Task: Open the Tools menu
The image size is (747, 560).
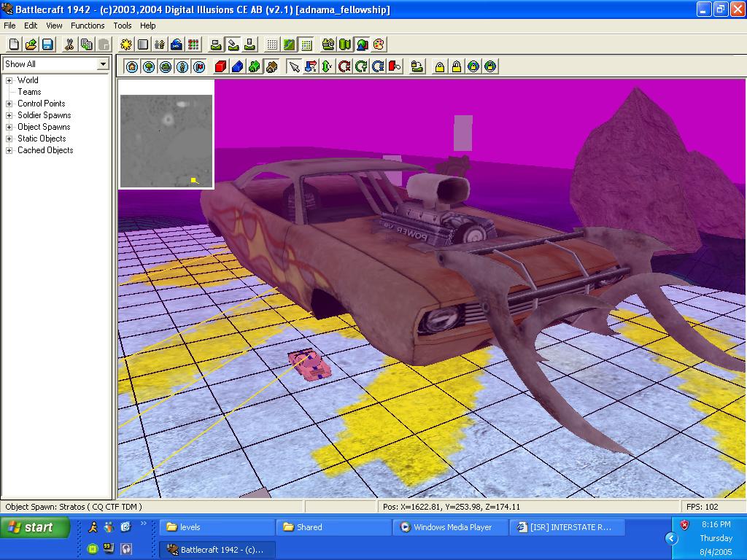Action: pyautogui.click(x=122, y=26)
